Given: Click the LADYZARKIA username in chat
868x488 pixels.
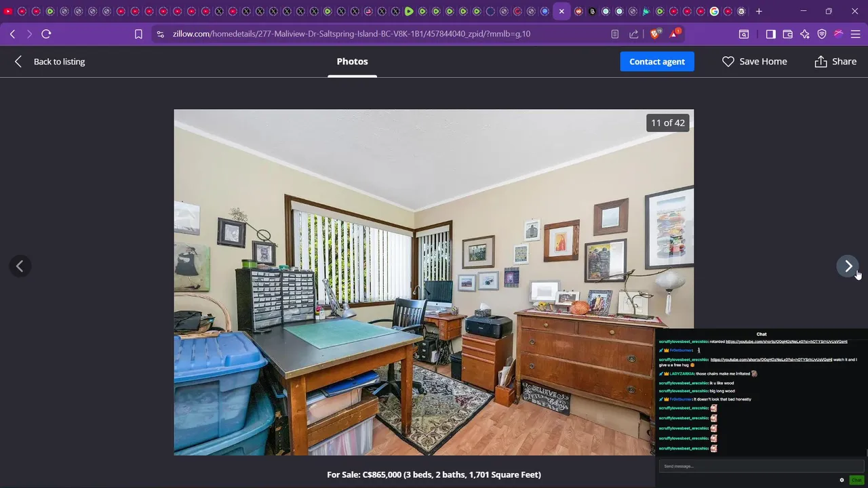Looking at the screenshot, I should [682, 373].
